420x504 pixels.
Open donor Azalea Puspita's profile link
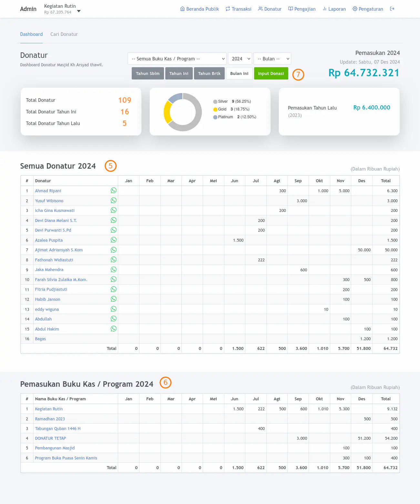click(x=49, y=240)
